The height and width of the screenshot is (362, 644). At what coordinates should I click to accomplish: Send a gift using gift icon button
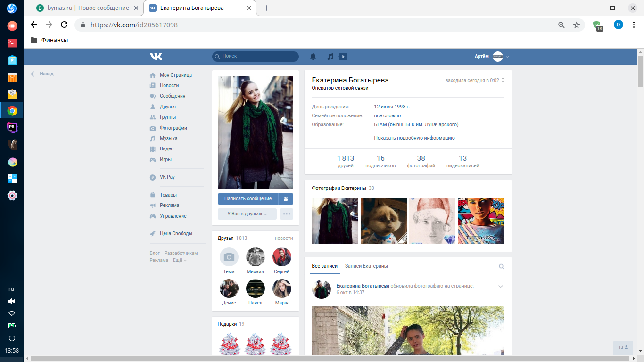pos(286,199)
